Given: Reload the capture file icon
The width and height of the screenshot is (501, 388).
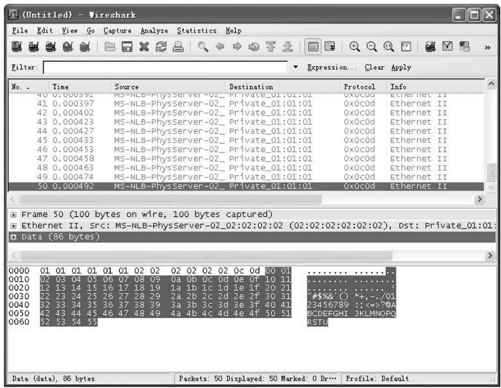Looking at the screenshot, I should click(161, 47).
